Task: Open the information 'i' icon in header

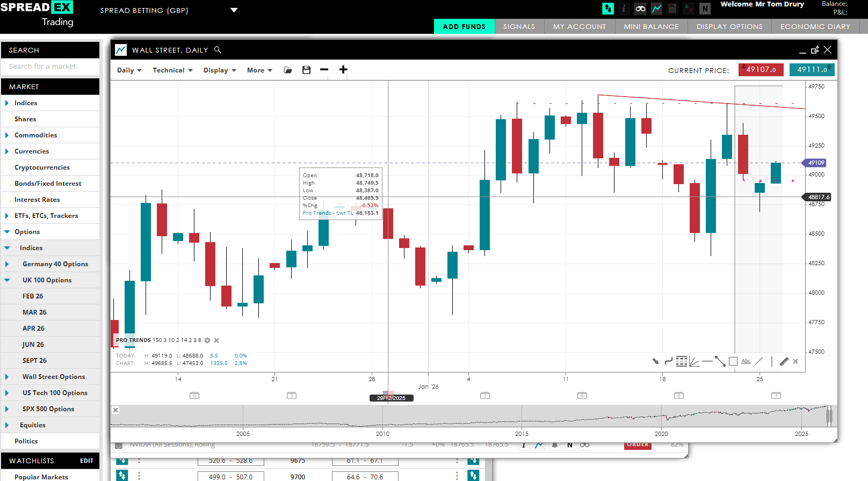Action: pos(624,9)
